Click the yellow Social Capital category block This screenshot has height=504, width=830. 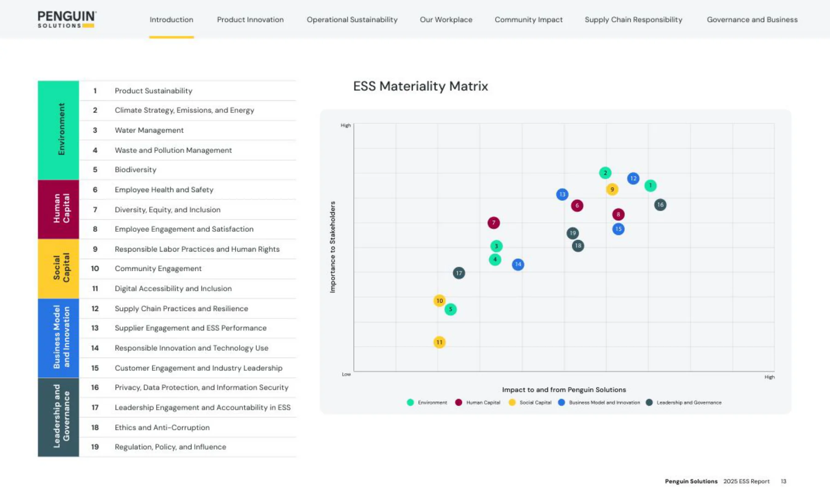(x=59, y=269)
